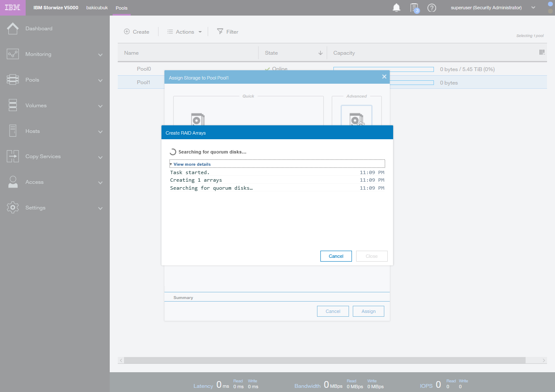Open the column chooser icon in table header
The width and height of the screenshot is (555, 392).
coord(542,52)
